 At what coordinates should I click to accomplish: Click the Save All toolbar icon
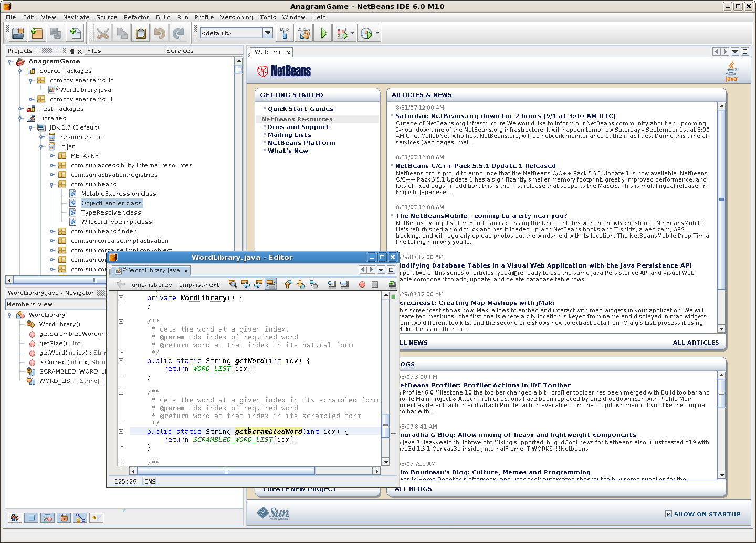coord(56,34)
